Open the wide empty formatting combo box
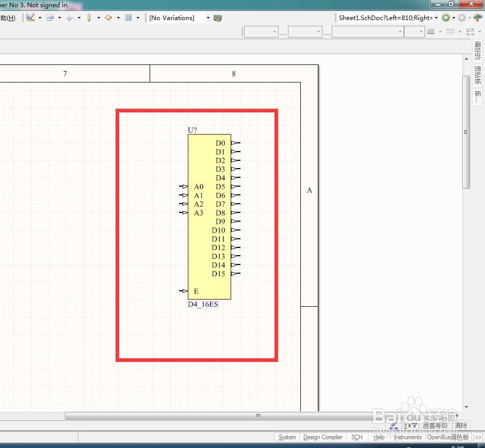This screenshot has height=448, width=485. (x=368, y=31)
